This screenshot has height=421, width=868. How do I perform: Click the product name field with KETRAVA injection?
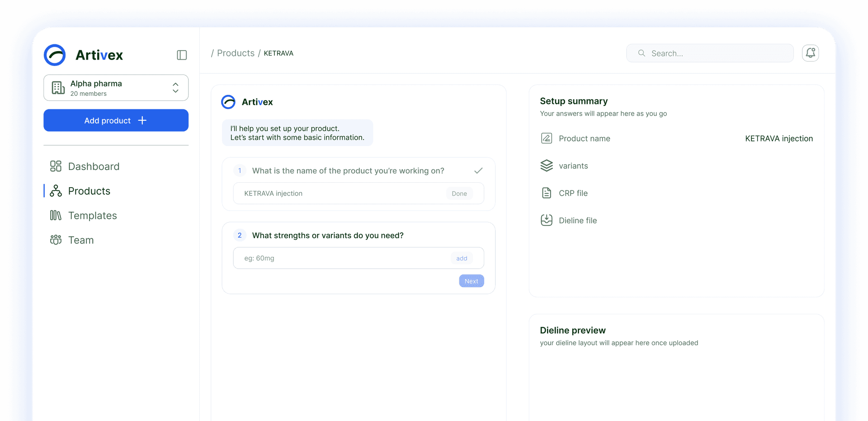coord(359,193)
